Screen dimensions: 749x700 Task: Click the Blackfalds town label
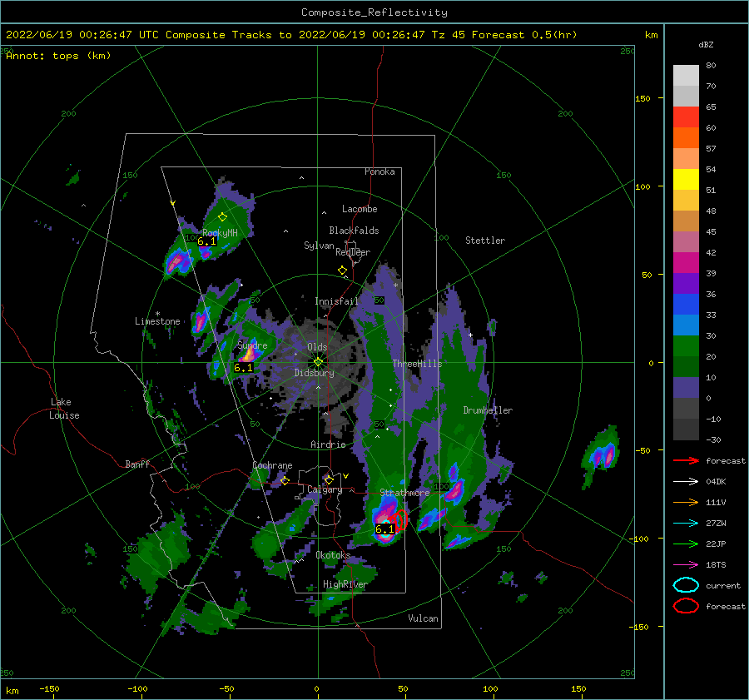pyautogui.click(x=354, y=231)
